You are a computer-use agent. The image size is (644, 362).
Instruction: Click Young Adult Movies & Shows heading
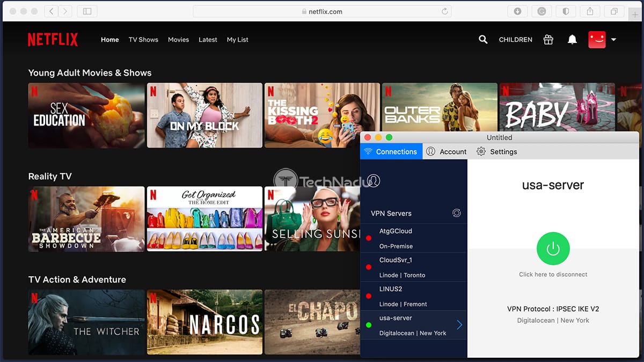(90, 73)
